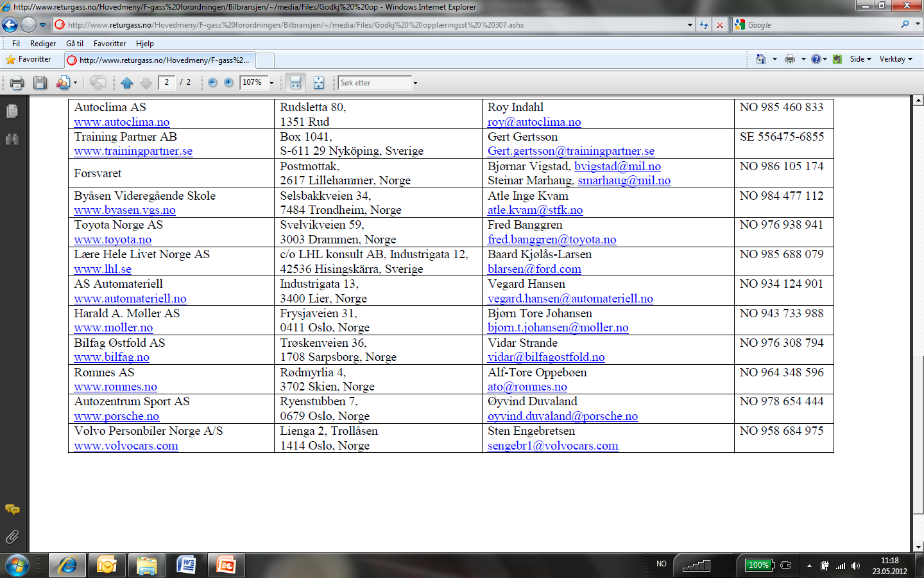
Task: Open the Favoritter menu
Action: pos(110,44)
